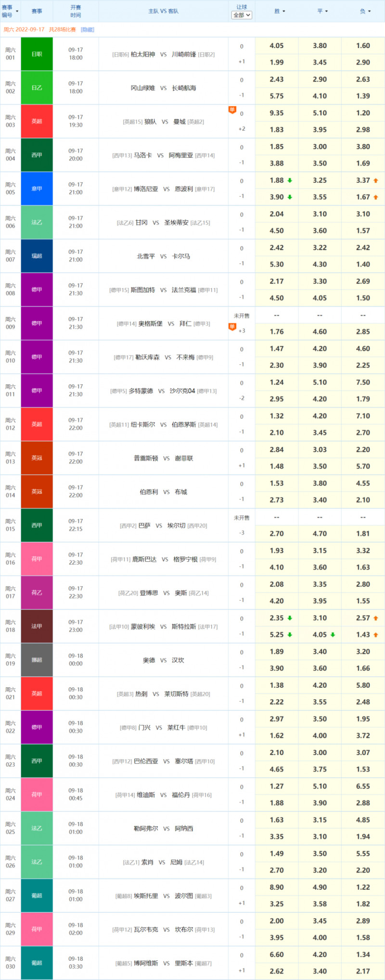385x980 pixels.
Task: Select lose odds 7.50 for 多特蒙德 match
Action: coord(363,383)
